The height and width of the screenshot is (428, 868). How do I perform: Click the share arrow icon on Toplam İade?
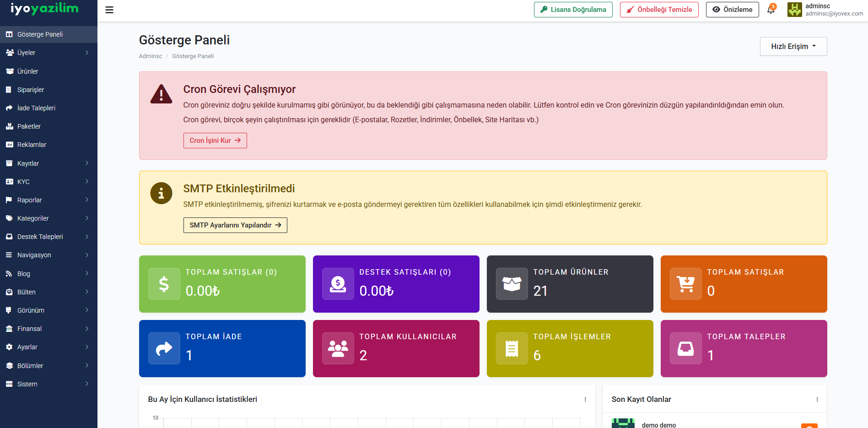tap(164, 348)
